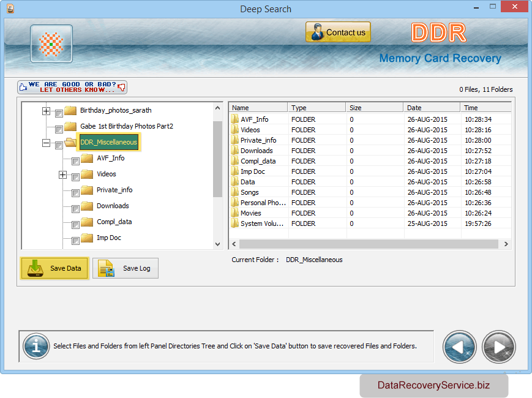532x398 pixels.
Task: Sort by the Size column header
Action: pos(375,108)
